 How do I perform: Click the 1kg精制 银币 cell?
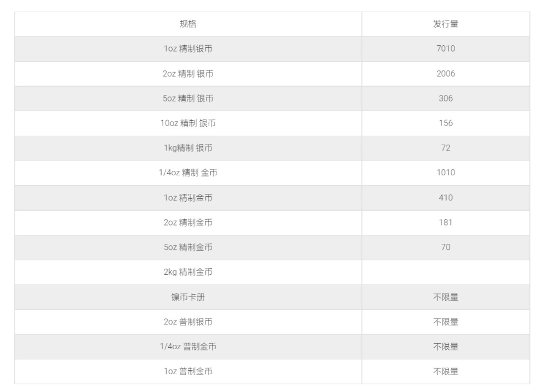click(x=188, y=148)
